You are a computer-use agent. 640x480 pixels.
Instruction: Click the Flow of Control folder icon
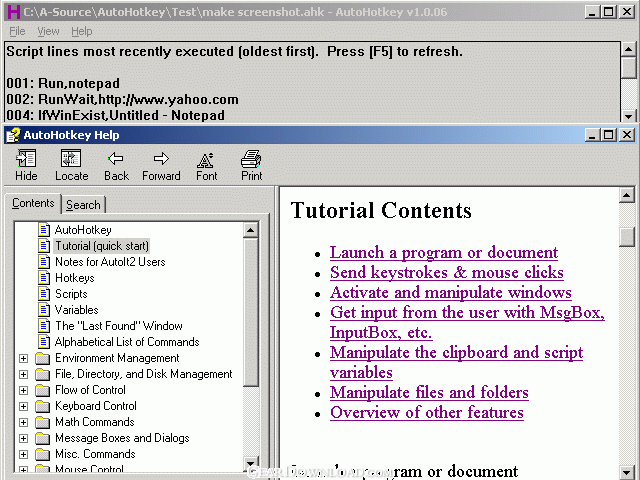(42, 390)
